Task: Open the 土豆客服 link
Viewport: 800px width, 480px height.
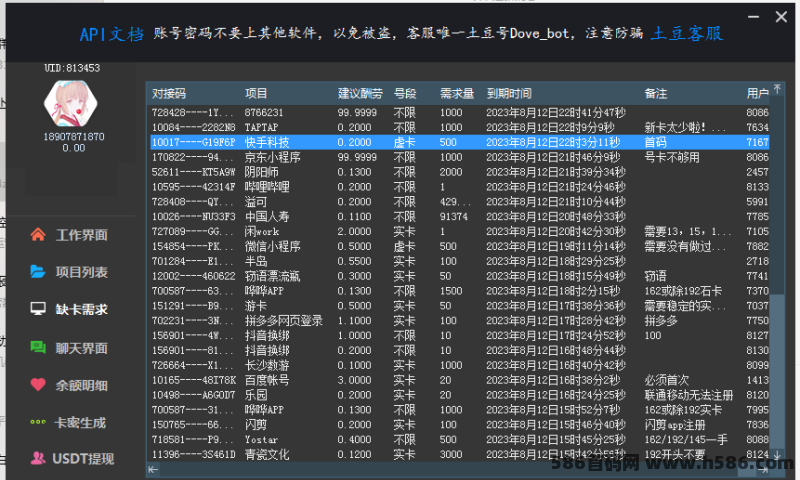Action: pos(687,34)
